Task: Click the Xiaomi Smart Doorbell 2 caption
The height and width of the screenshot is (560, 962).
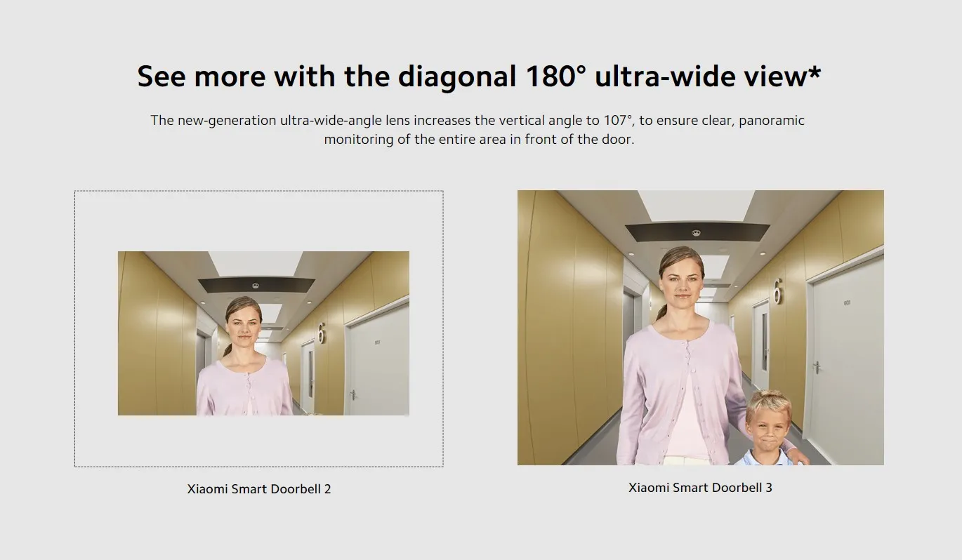Action: click(259, 489)
